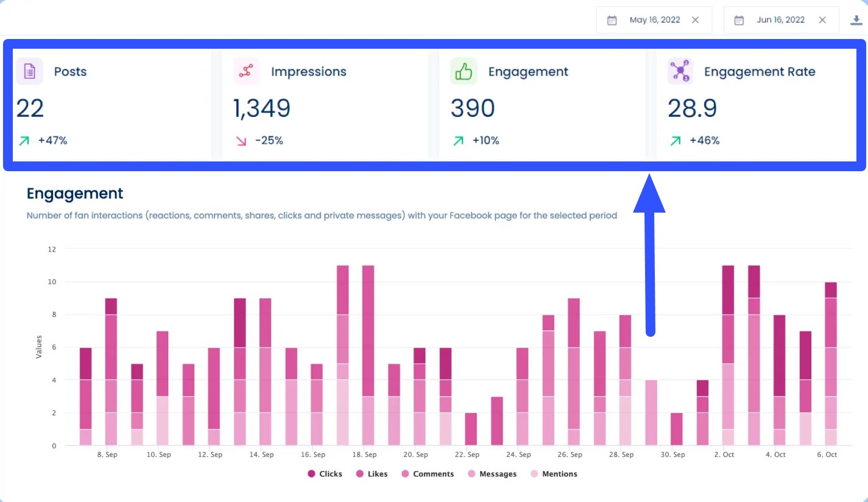Select the Impressions share icon
868x502 pixels.
click(x=246, y=71)
